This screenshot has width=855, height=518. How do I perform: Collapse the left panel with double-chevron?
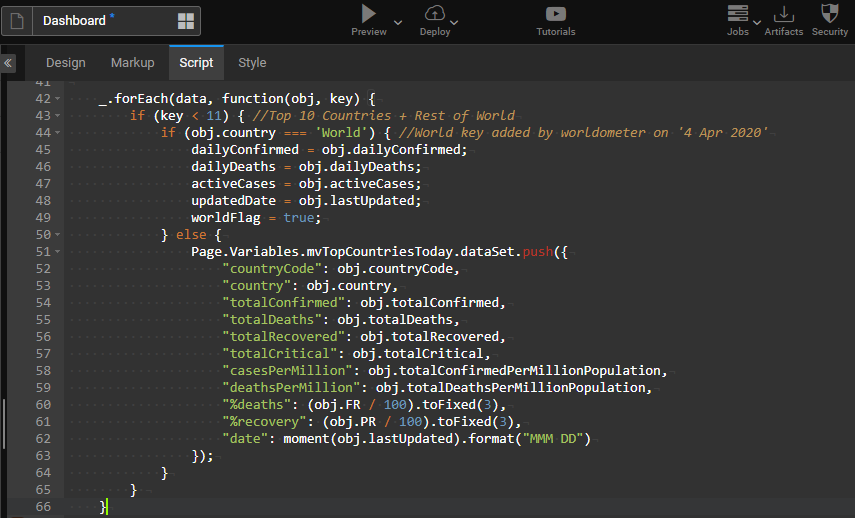click(9, 63)
